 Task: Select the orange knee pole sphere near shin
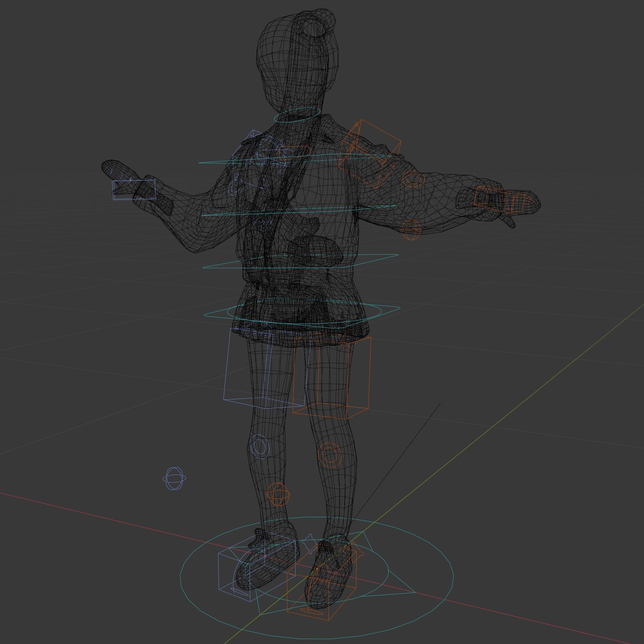click(x=278, y=494)
